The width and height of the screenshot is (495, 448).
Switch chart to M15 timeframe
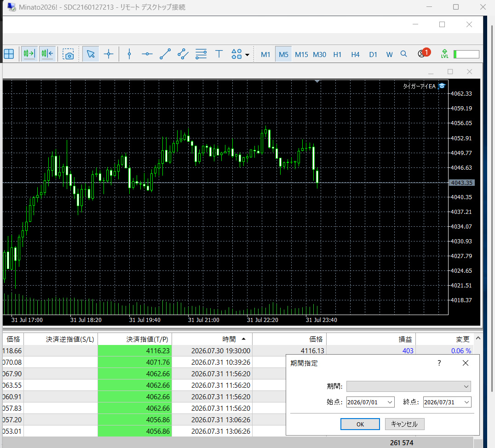point(301,55)
